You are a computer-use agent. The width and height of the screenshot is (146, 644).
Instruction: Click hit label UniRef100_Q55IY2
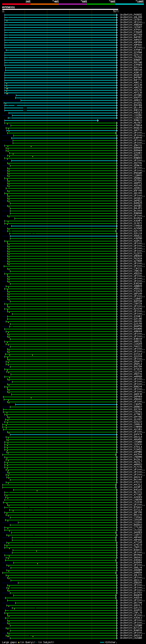pyautogui.click(x=131, y=156)
